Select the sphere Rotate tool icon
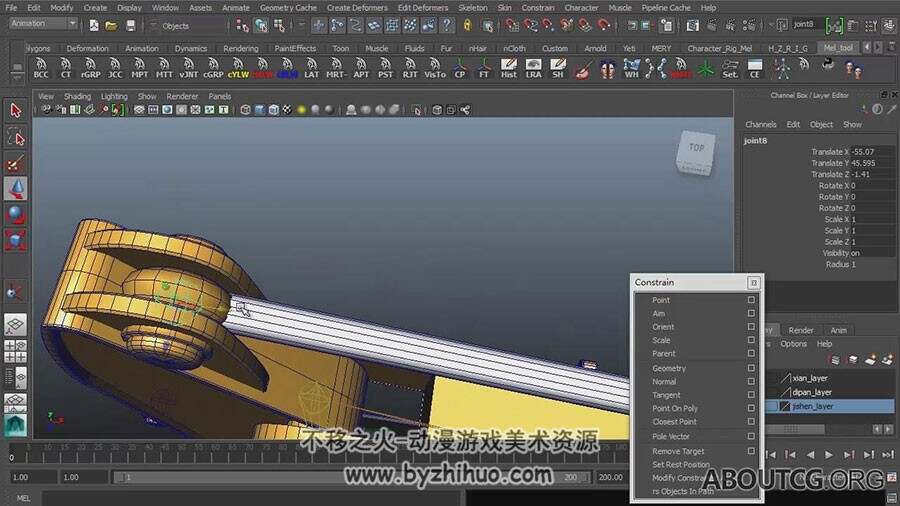Image resolution: width=900 pixels, height=506 pixels. (x=15, y=215)
